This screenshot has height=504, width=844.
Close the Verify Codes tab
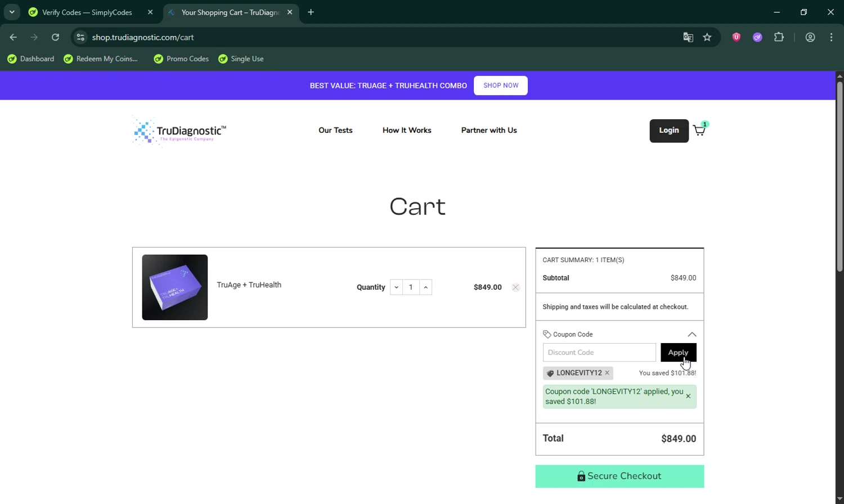(150, 12)
